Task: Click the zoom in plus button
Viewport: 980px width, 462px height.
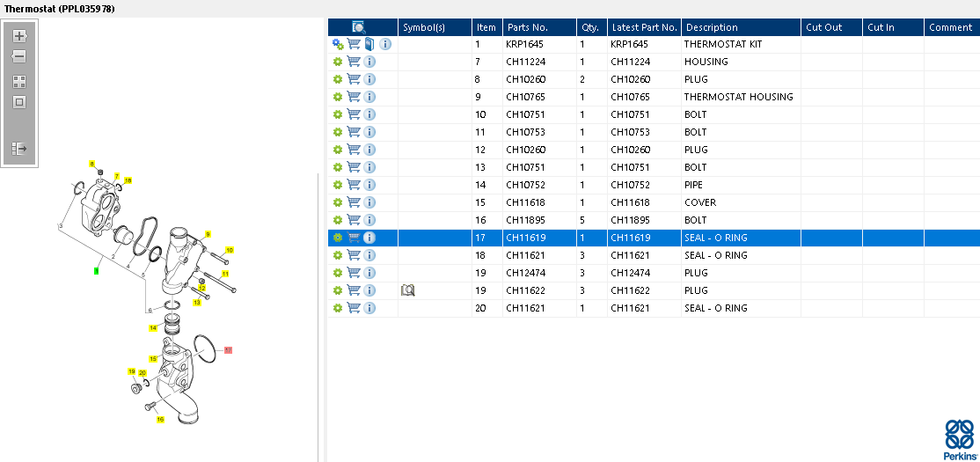Action: (19, 36)
